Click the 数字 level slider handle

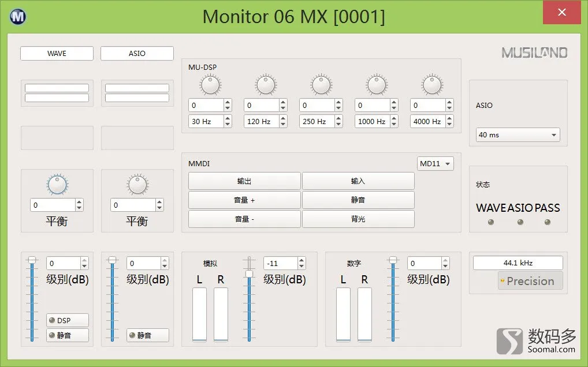393,260
